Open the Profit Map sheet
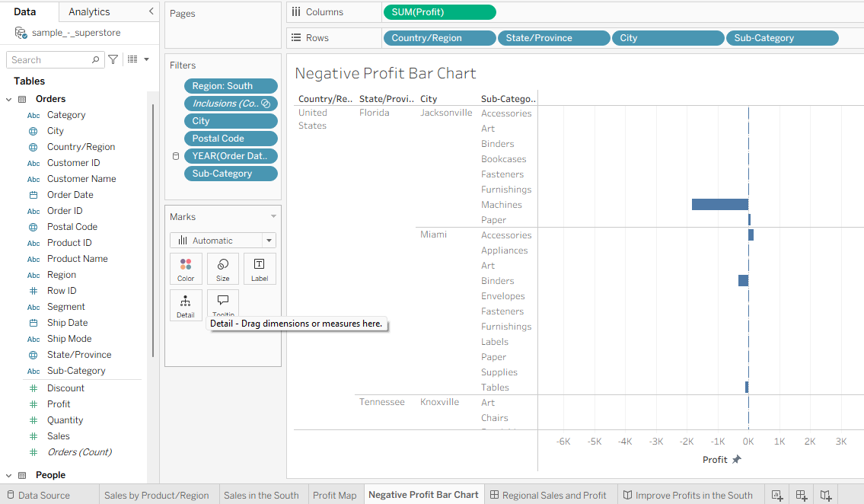 pos(334,495)
